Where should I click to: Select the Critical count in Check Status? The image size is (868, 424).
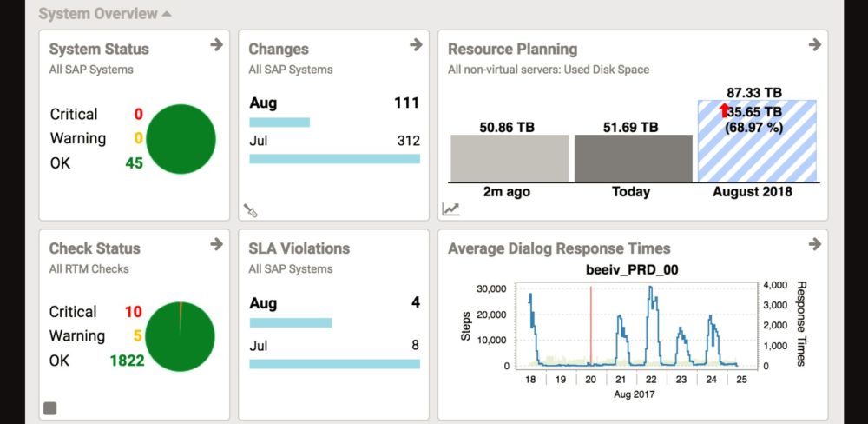(x=133, y=312)
